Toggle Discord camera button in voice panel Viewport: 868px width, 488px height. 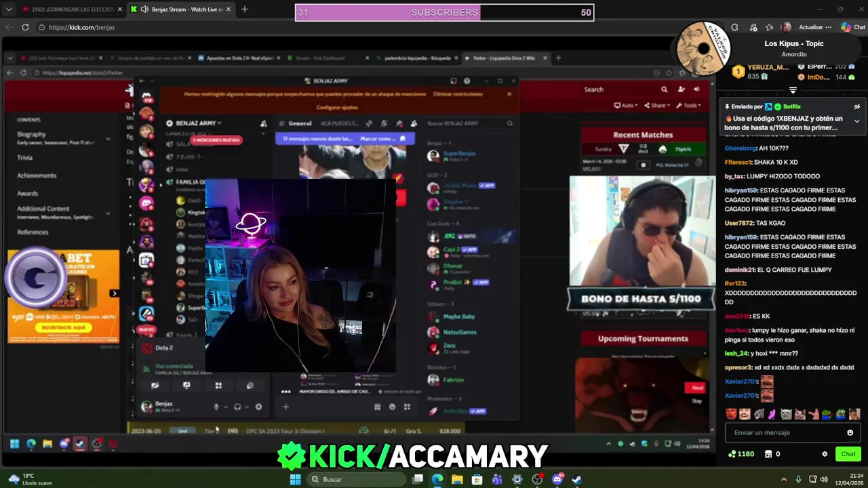click(155, 386)
